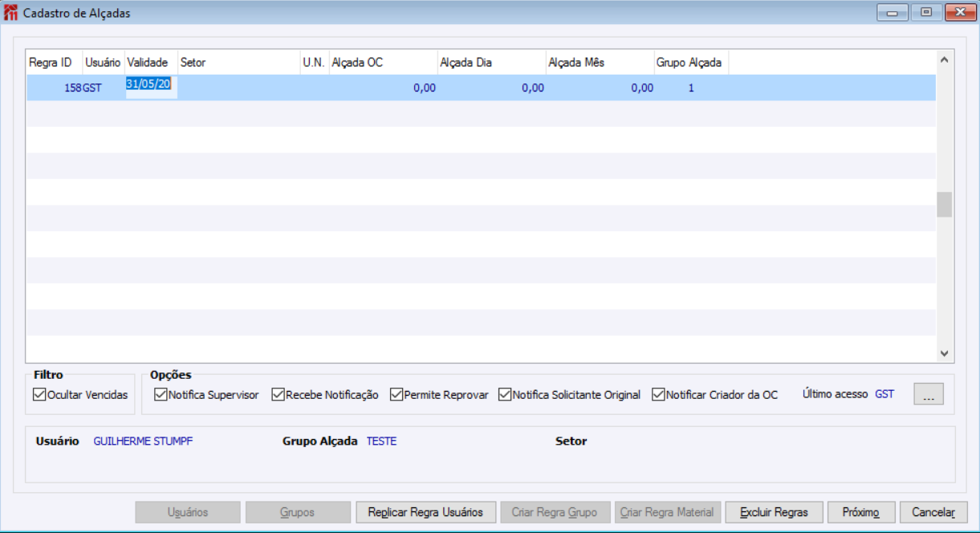Click Alçada Dia value 0,00
The width and height of the screenshot is (980, 533).
tap(533, 88)
